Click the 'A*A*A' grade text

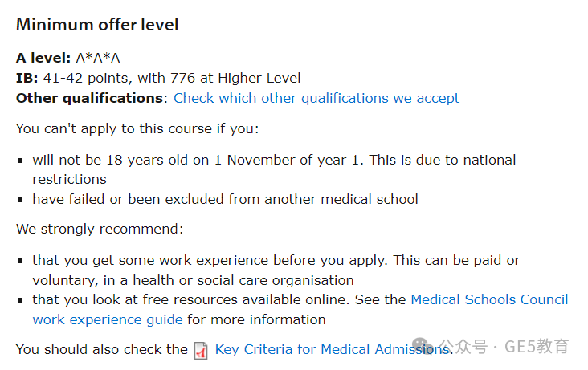pos(98,58)
